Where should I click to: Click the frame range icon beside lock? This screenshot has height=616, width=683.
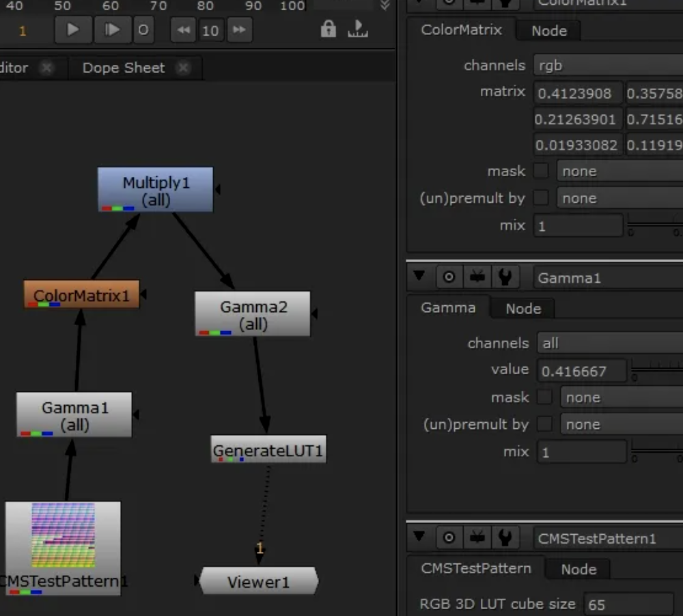point(358,29)
